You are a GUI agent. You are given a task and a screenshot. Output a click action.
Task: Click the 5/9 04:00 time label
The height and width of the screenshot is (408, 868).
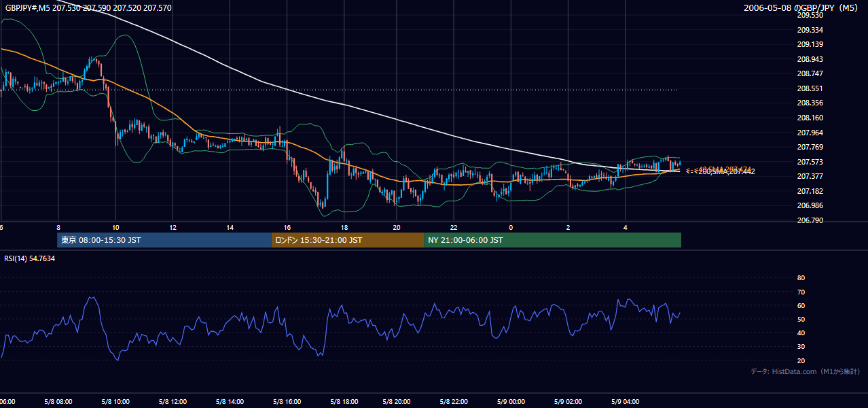click(x=625, y=402)
